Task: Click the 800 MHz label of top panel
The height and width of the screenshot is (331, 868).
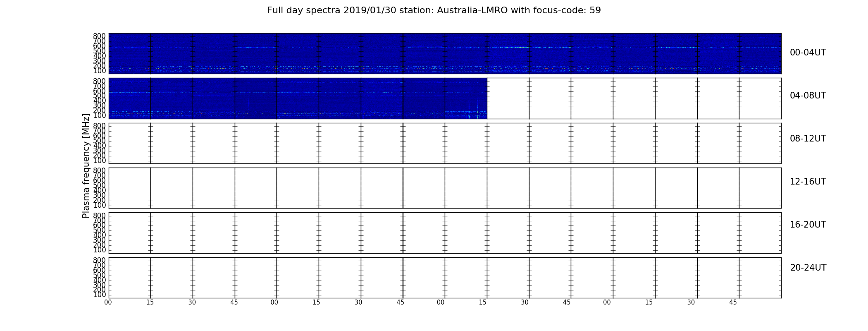Action: [99, 36]
